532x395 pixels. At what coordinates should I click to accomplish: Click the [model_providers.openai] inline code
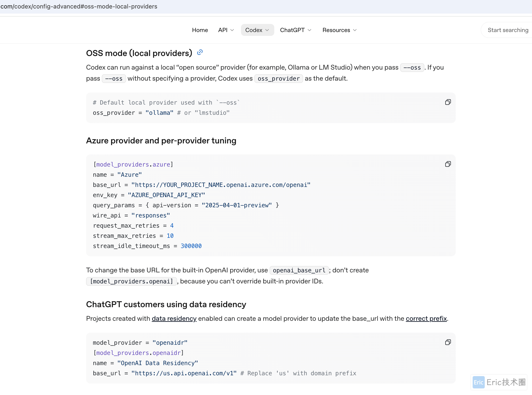(131, 282)
